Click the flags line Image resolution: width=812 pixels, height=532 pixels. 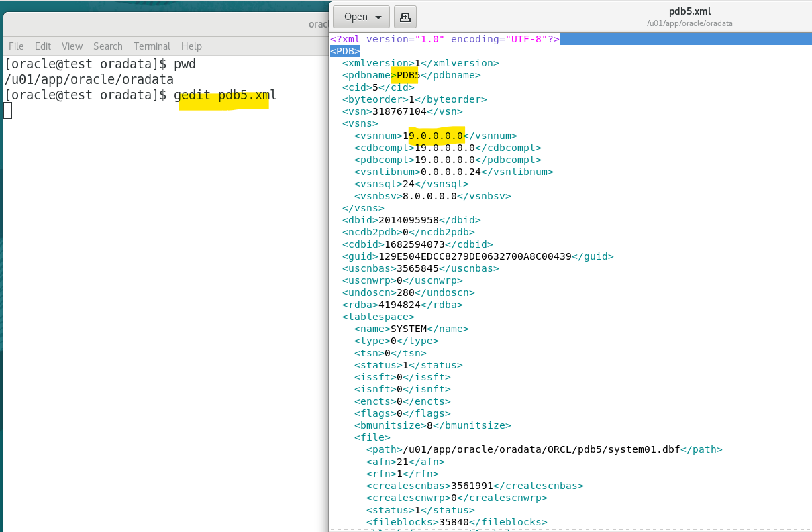[x=403, y=413]
